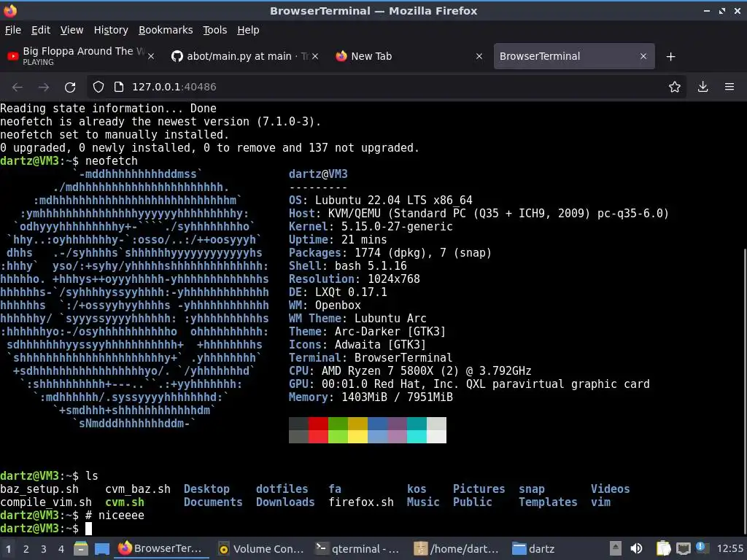
Task: Click the Firefox logo in the title bar
Action: pyautogui.click(x=10, y=10)
